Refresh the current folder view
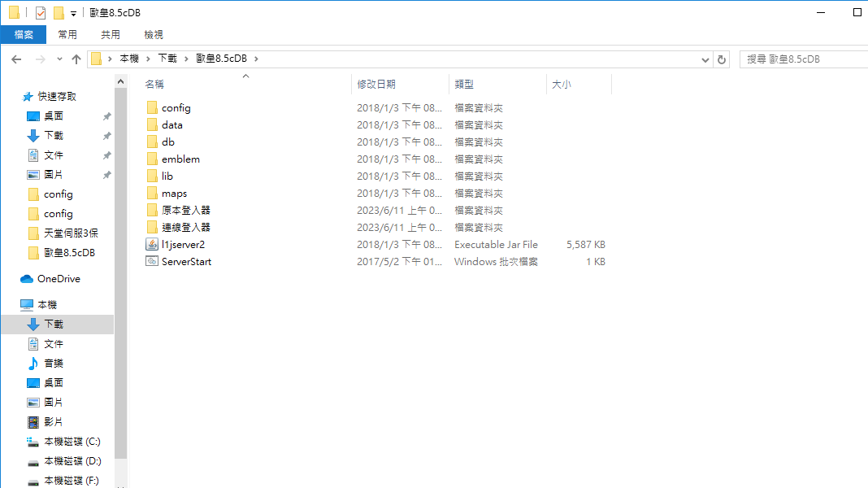This screenshot has height=488, width=868. tap(722, 59)
